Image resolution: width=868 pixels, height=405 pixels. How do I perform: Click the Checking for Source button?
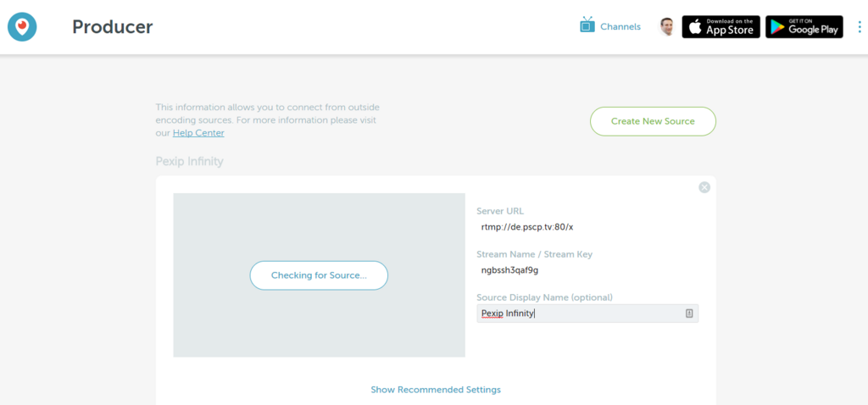coord(319,275)
